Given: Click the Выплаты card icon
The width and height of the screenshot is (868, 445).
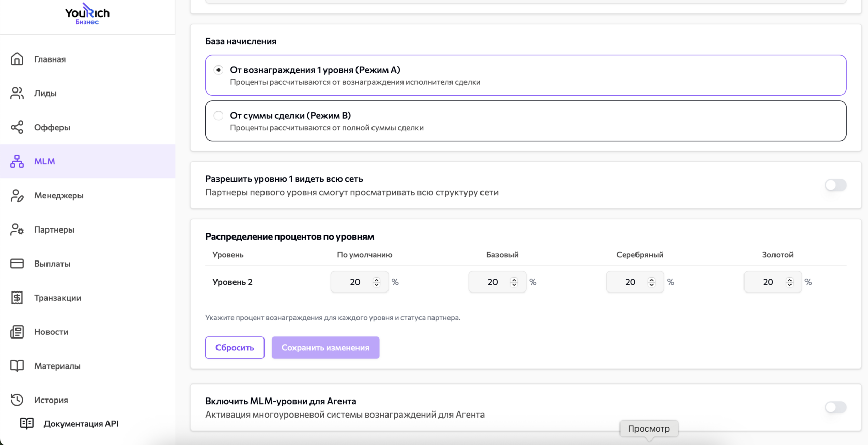Looking at the screenshot, I should [x=17, y=264].
